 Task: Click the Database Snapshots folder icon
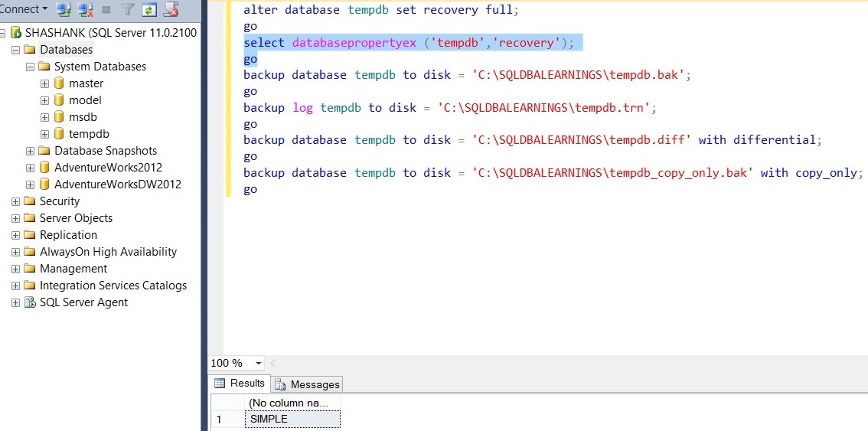tap(44, 151)
